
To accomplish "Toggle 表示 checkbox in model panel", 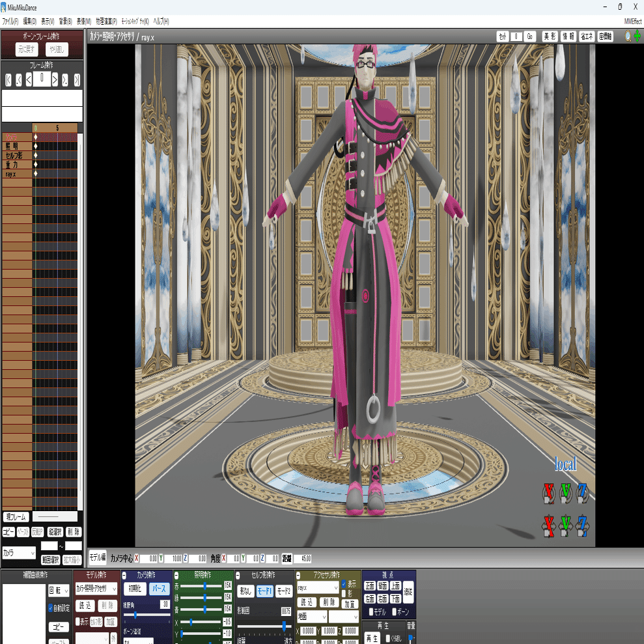I will (x=77, y=622).
